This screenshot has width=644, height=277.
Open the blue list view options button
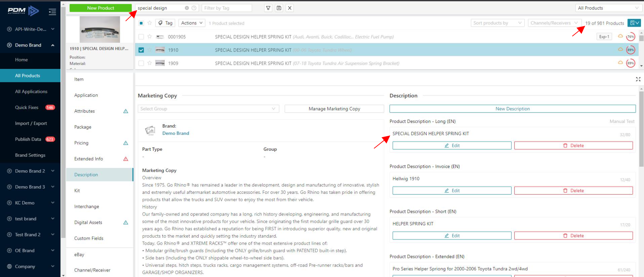click(634, 23)
